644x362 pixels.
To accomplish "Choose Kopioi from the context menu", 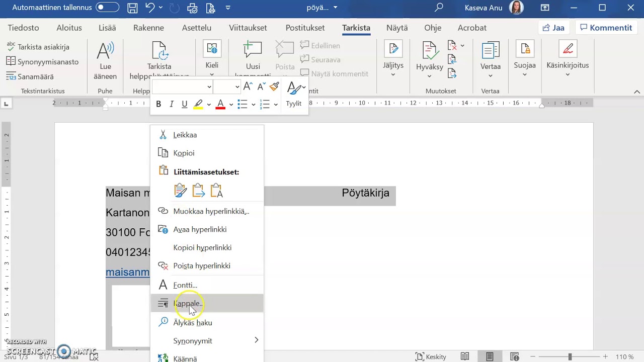I will tap(207, 153).
